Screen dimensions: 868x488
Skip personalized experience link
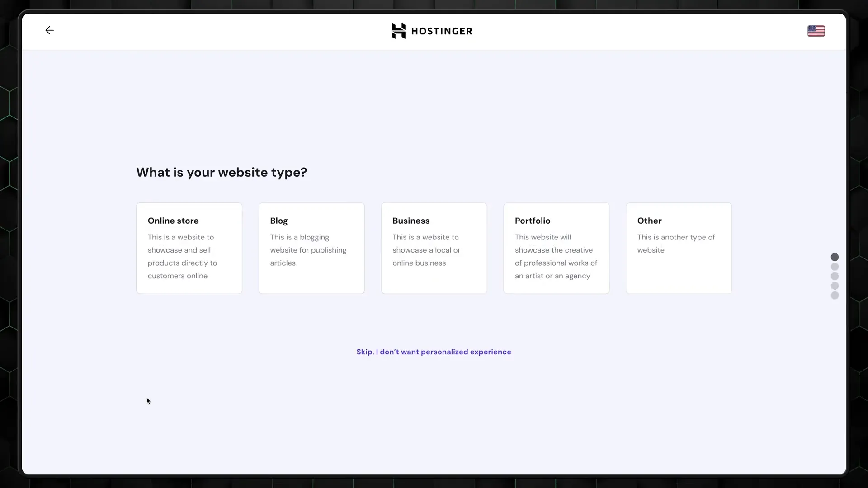coord(434,352)
